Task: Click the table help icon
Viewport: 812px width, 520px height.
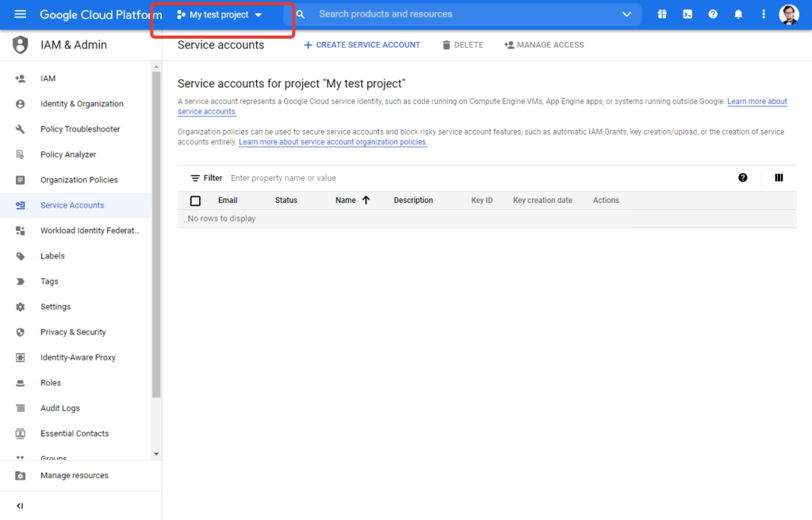Action: click(743, 178)
